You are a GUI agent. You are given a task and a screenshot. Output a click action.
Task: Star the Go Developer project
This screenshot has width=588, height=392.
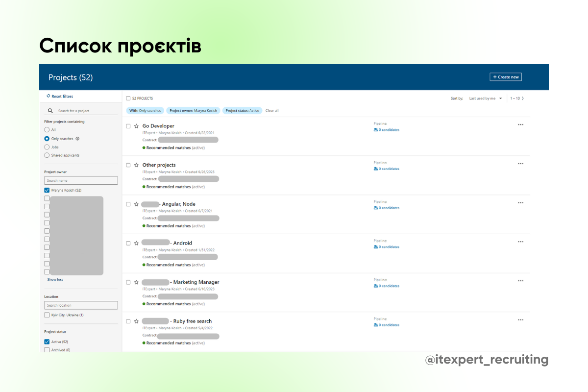(136, 126)
